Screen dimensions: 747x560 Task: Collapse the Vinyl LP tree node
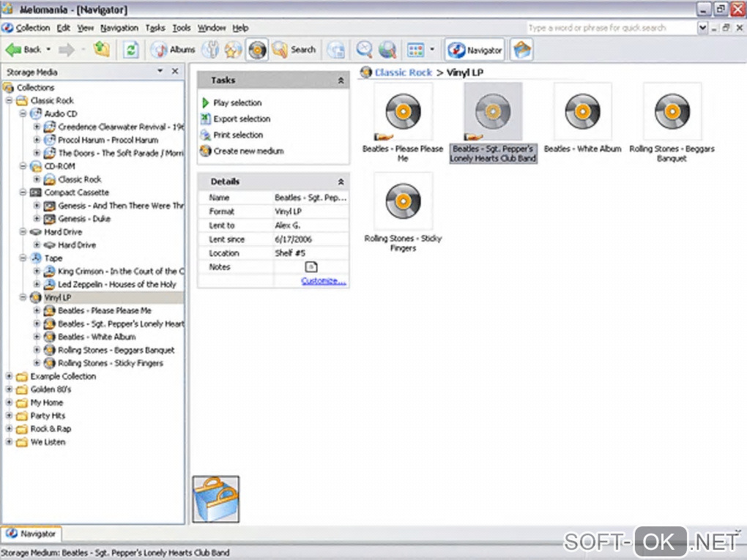[23, 298]
